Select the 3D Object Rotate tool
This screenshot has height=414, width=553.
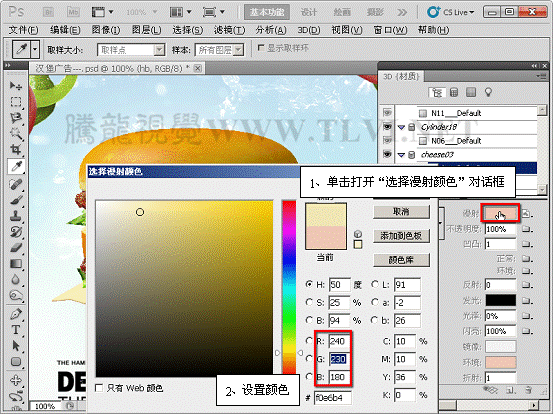click(16, 380)
